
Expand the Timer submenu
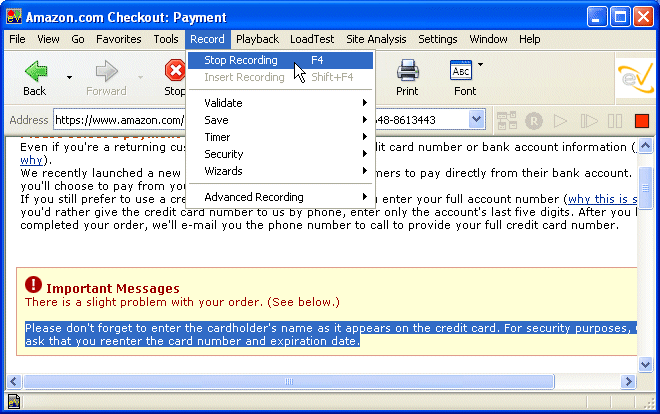point(280,137)
